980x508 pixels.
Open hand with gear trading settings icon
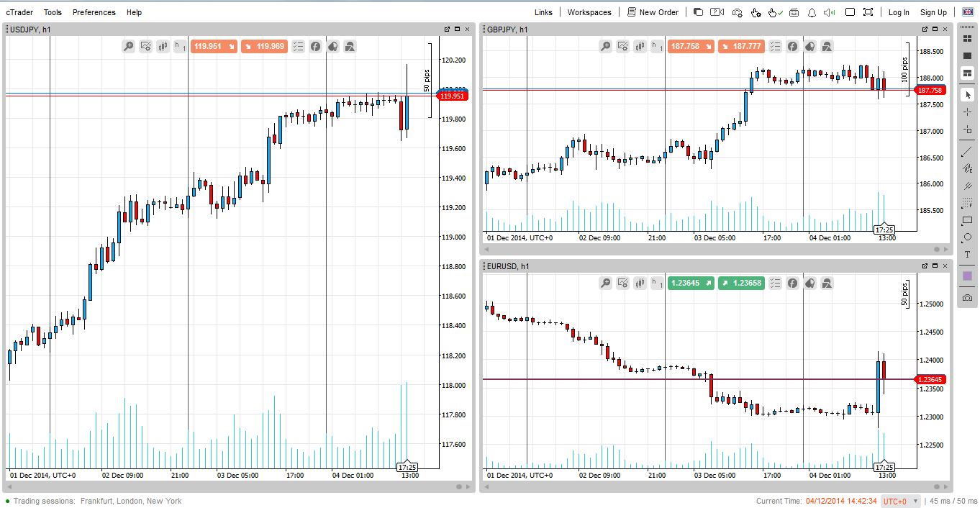756,12
